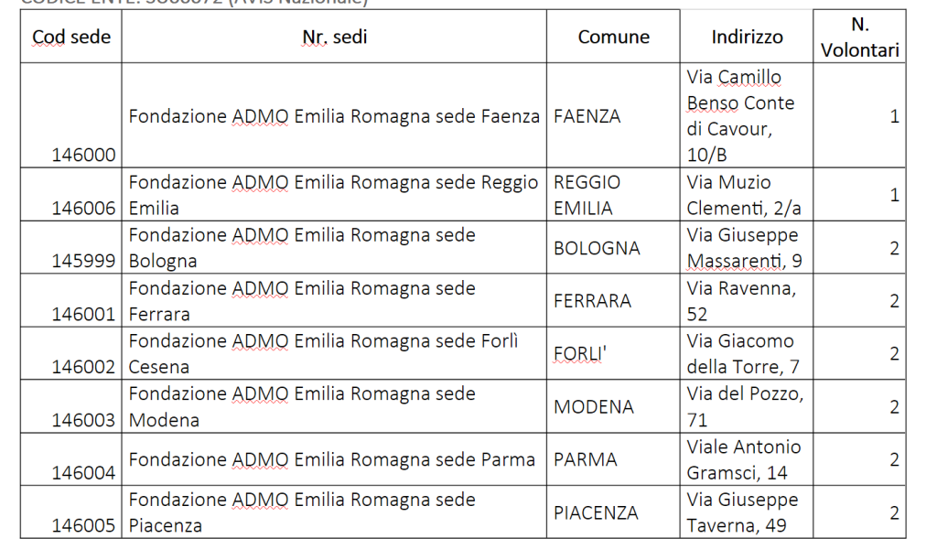Click the "Indirizzo" column header
Viewport: 937px width, 560px height.
click(747, 38)
